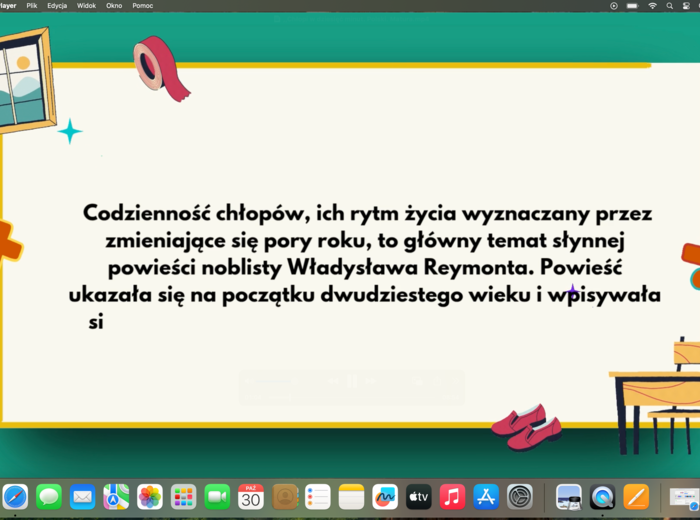Screen dimensions: 700x520
Task: Click the screen recording status icon
Action: 614,6
